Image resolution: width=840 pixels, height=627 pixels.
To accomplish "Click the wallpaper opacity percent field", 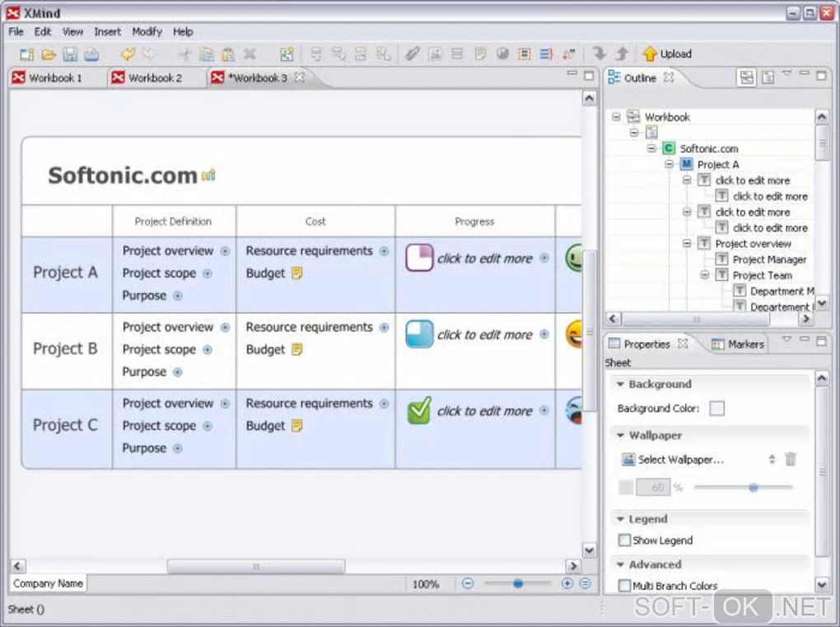I will click(653, 487).
